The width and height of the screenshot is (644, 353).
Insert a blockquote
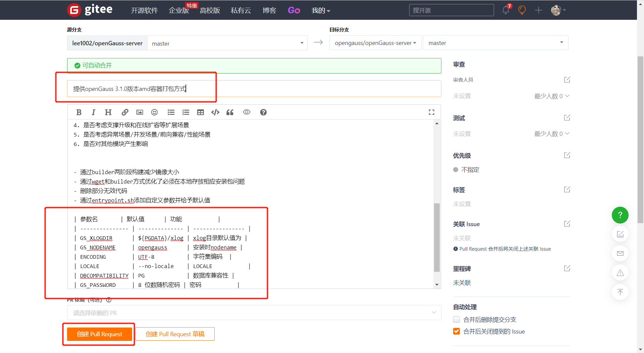tap(230, 112)
